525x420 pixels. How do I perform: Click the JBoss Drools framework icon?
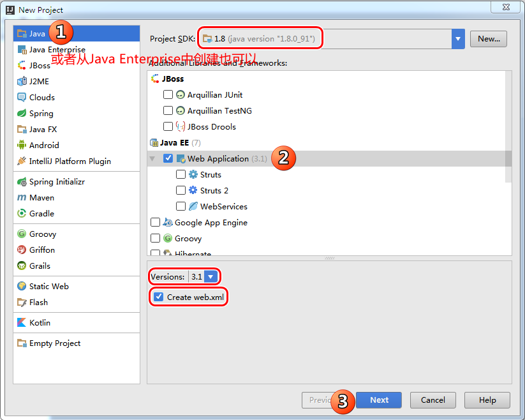click(181, 126)
